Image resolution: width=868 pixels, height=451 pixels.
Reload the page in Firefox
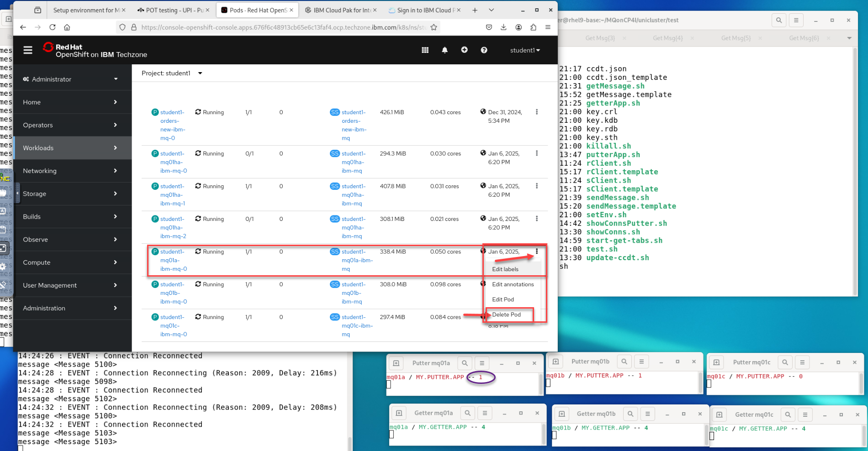coord(53,27)
